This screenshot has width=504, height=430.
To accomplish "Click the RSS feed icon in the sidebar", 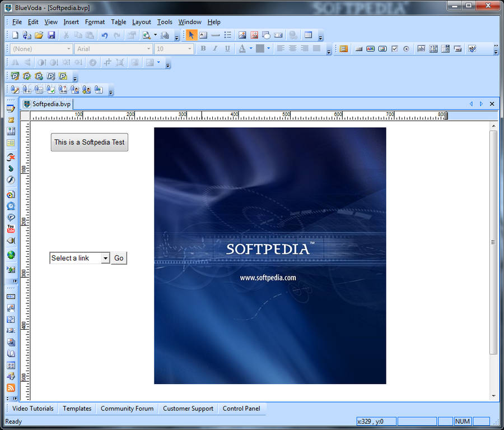I will coord(11,388).
